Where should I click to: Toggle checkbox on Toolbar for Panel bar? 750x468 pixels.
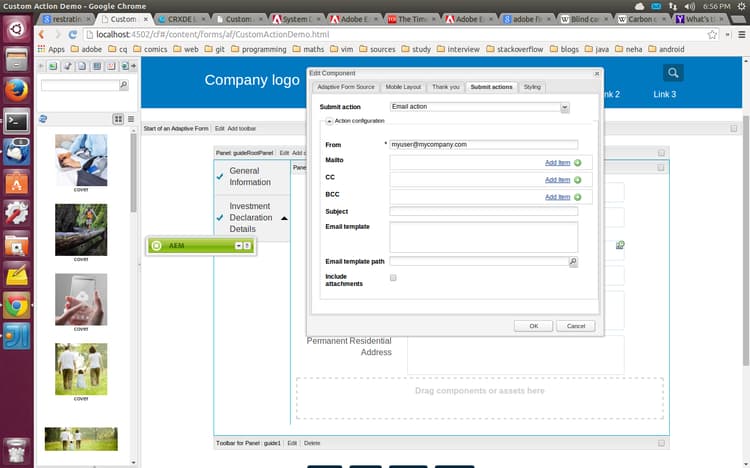661,443
